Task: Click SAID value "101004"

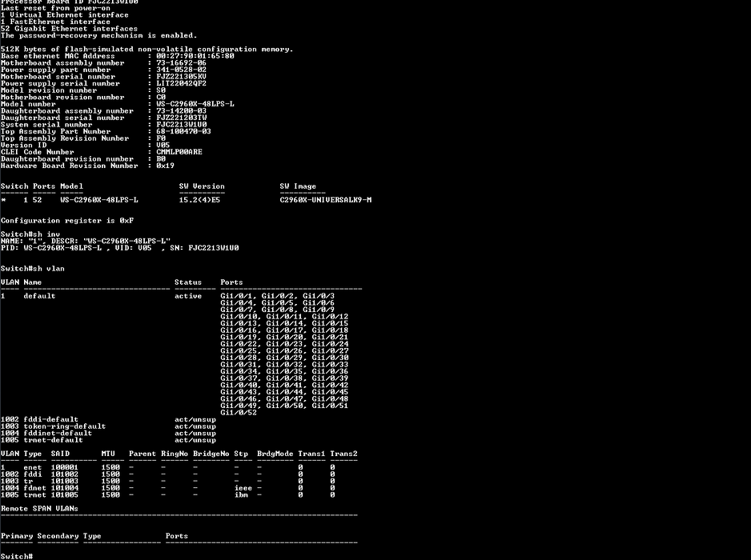Action: pyautogui.click(x=65, y=488)
